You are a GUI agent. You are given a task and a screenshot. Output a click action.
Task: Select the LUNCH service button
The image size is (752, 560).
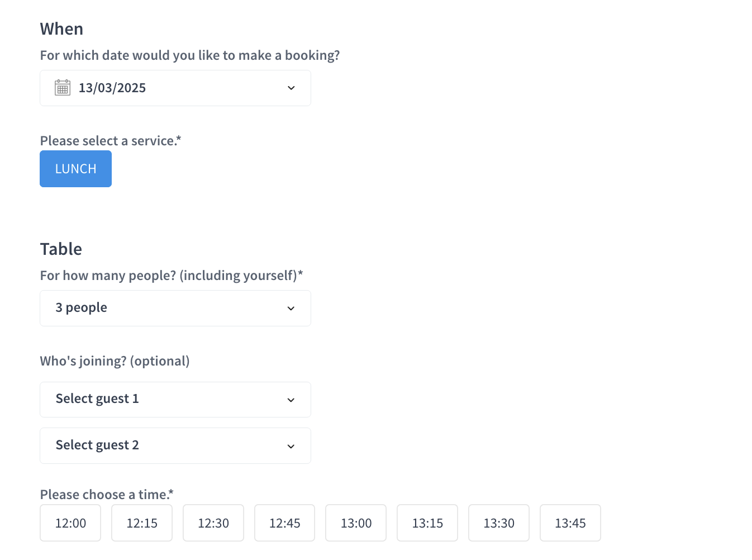pos(75,169)
